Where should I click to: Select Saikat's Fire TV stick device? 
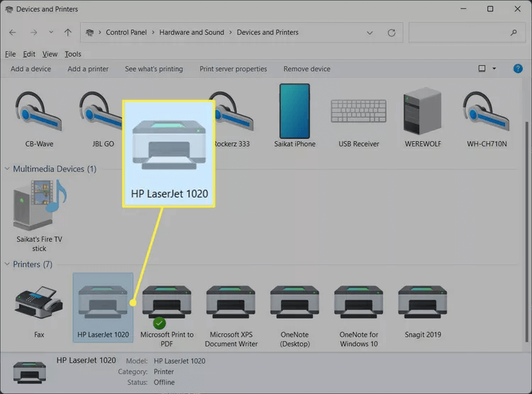pyautogui.click(x=39, y=216)
